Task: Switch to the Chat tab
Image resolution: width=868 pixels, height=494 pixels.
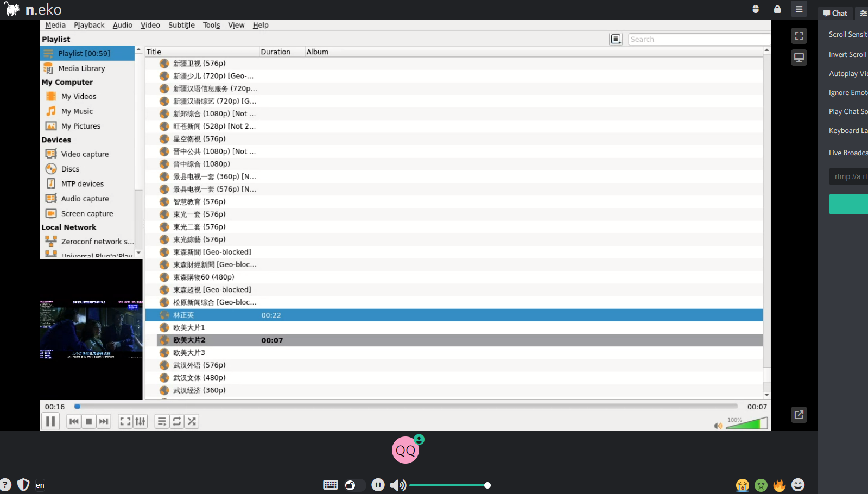Action: [835, 13]
